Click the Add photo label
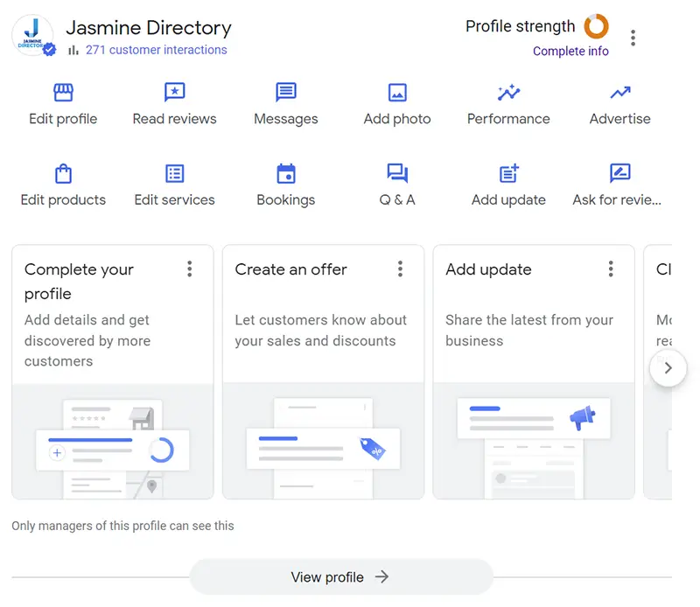 coord(397,119)
